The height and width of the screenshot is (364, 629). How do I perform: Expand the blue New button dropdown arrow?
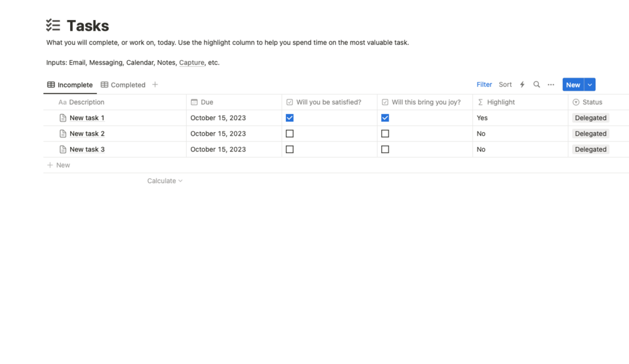pos(590,84)
